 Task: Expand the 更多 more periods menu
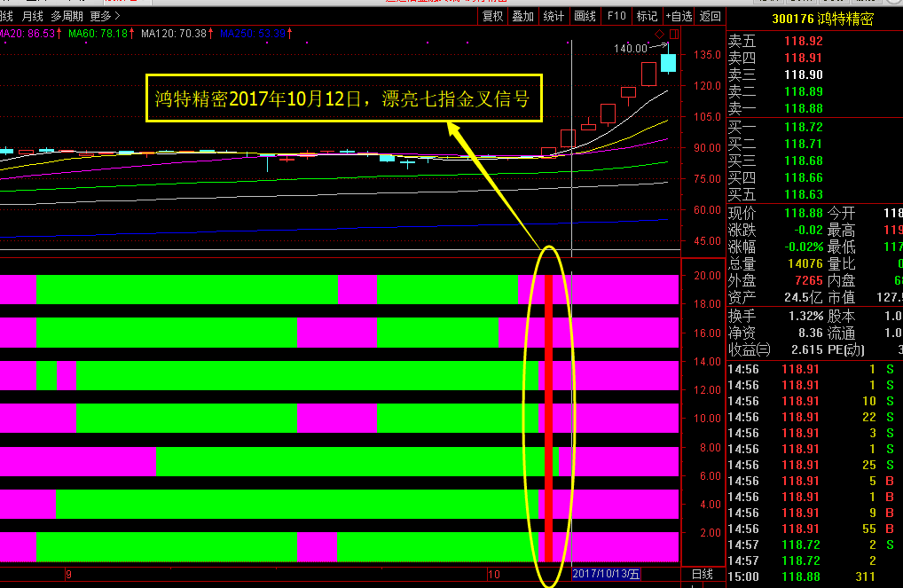click(105, 16)
